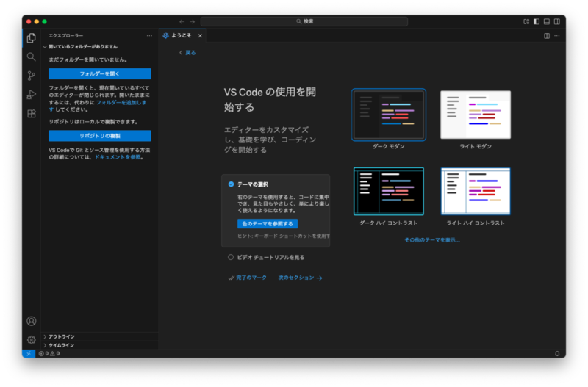
Task: Open the Source Control view icon
Action: coord(32,76)
